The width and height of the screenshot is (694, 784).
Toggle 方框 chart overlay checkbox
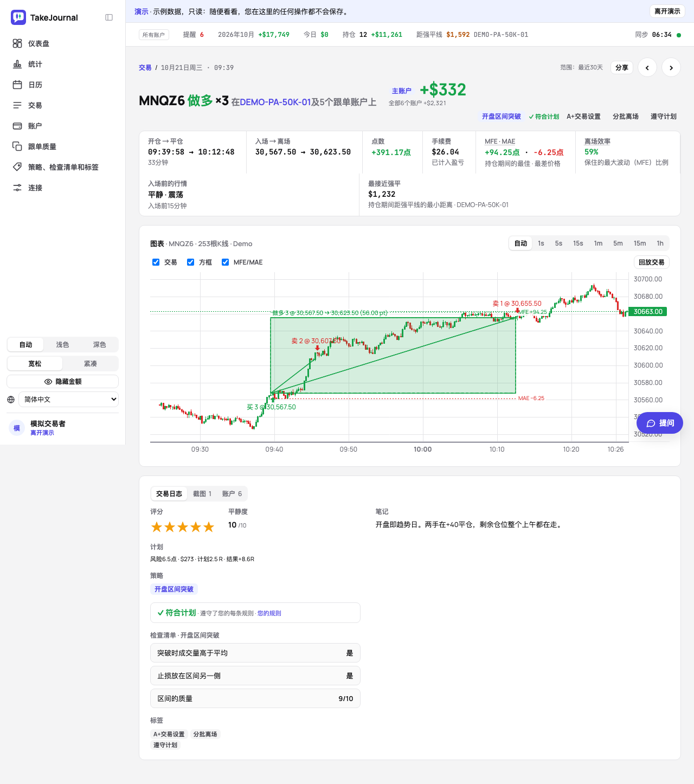pos(191,262)
